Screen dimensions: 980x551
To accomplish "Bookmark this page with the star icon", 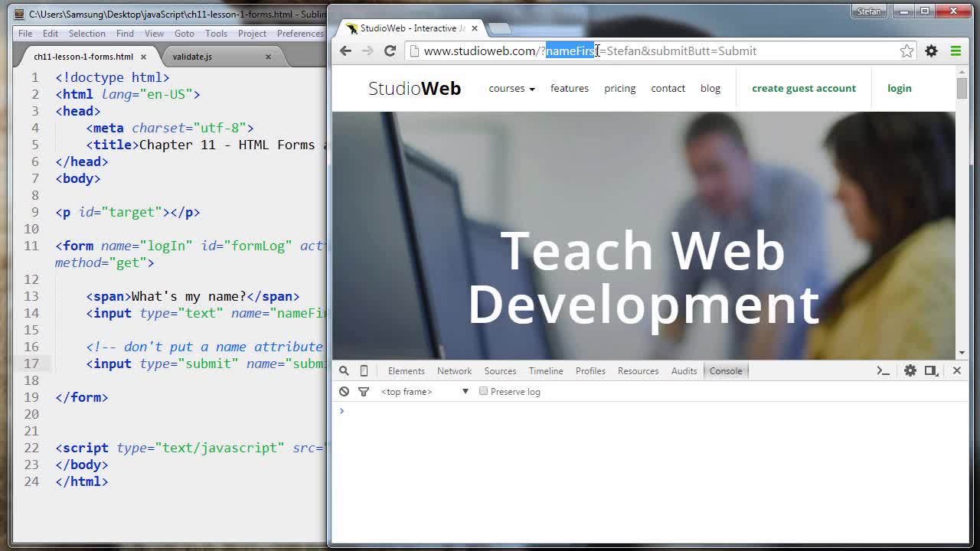I will coord(906,51).
